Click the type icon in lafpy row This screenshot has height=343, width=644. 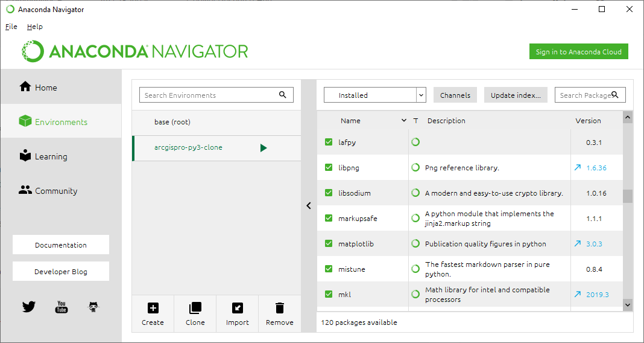click(415, 142)
